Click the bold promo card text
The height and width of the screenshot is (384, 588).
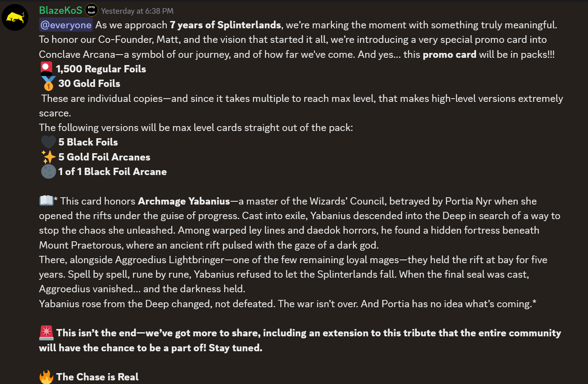tap(449, 55)
